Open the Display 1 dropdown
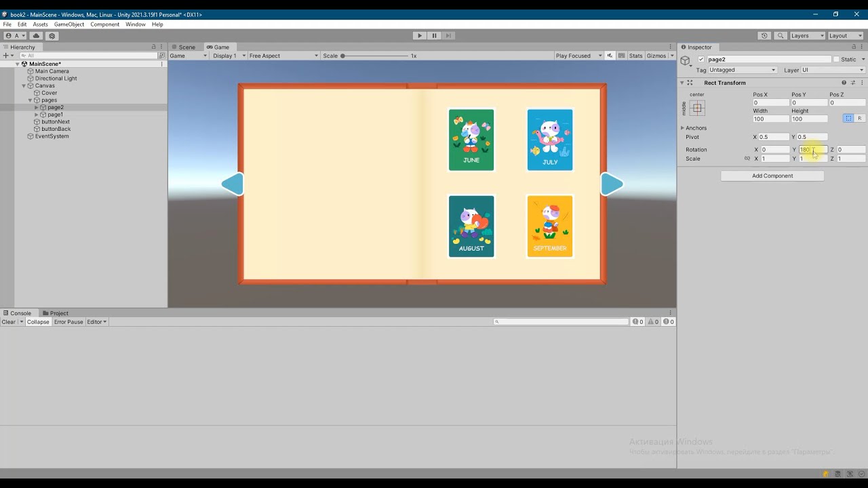This screenshot has width=868, height=488. pyautogui.click(x=227, y=56)
